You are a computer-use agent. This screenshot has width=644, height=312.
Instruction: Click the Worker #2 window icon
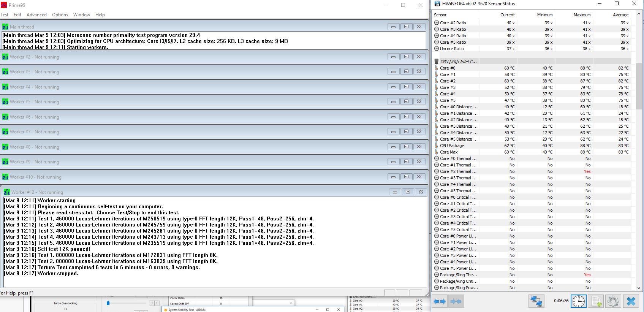tap(5, 57)
